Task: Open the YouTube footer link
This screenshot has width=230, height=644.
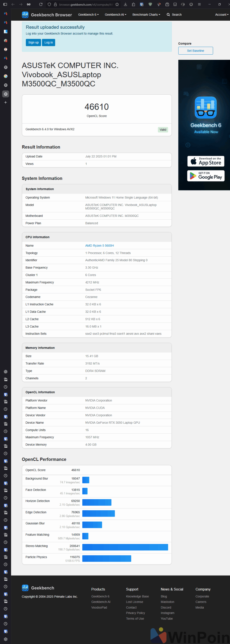Action: (167, 619)
